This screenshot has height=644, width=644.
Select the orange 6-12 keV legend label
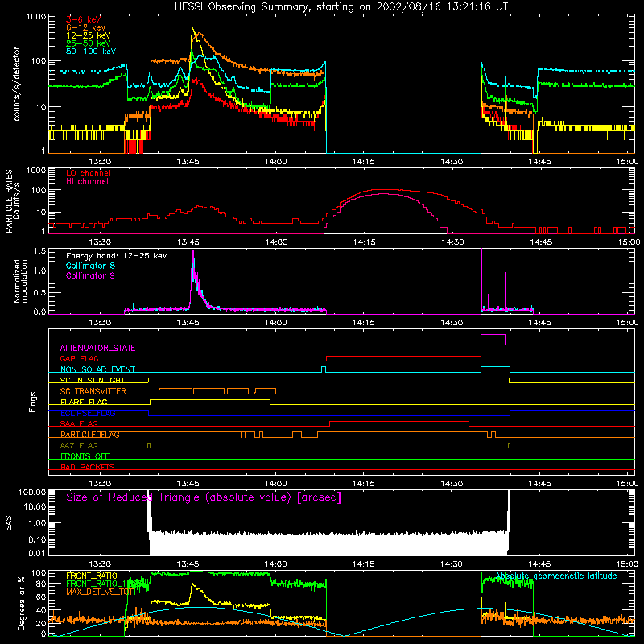pos(86,27)
